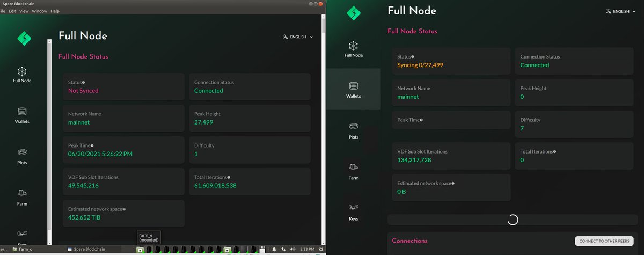Click Status help icon in right window

tap(413, 57)
